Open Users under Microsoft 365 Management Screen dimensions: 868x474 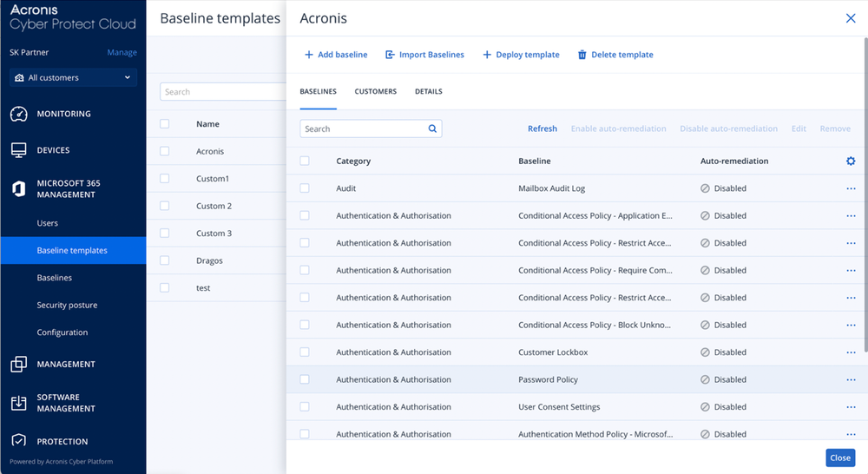pos(73,222)
